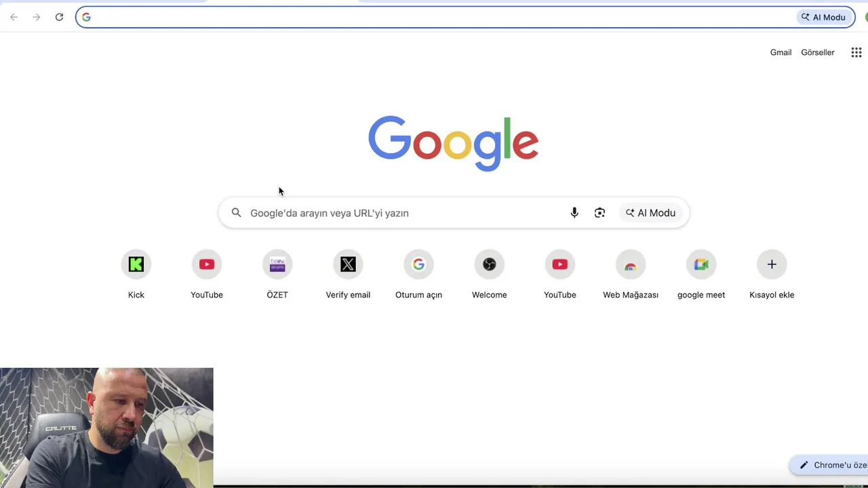The width and height of the screenshot is (868, 488).
Task: Open the Web Mağazası shortcut
Action: coord(631,274)
